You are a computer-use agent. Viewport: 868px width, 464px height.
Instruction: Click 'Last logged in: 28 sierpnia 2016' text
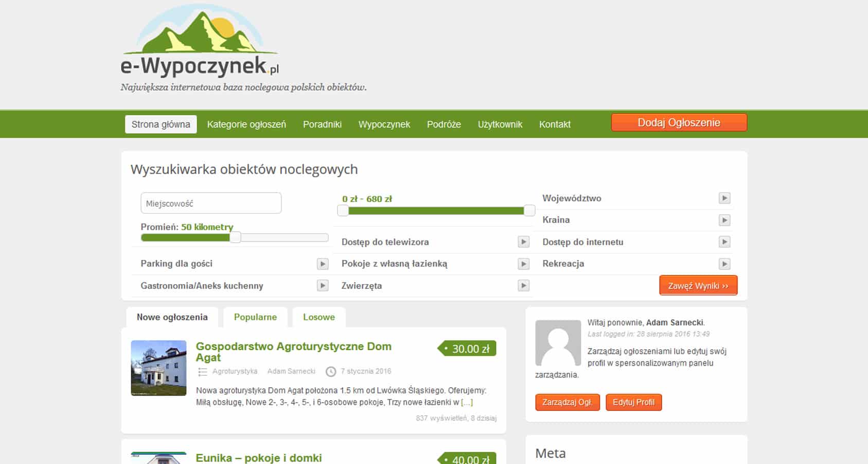[x=649, y=334]
